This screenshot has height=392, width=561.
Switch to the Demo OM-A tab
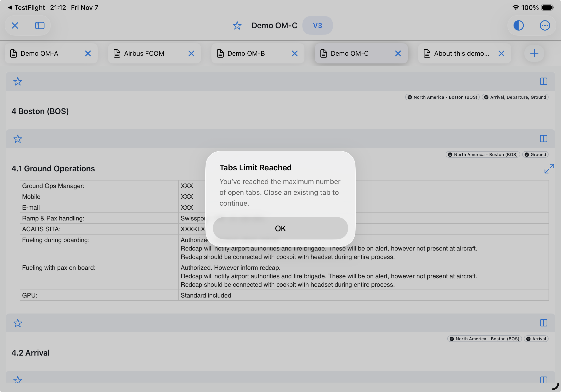(x=39, y=54)
